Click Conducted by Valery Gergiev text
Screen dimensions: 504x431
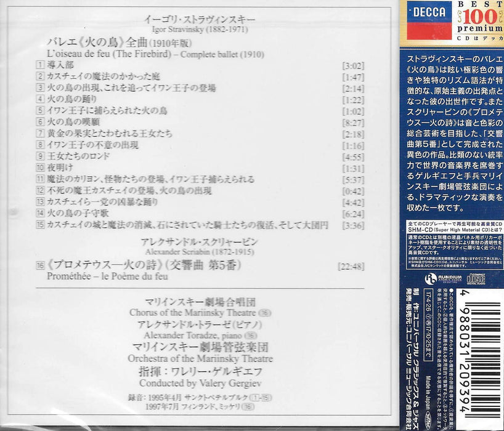[x=200, y=383]
